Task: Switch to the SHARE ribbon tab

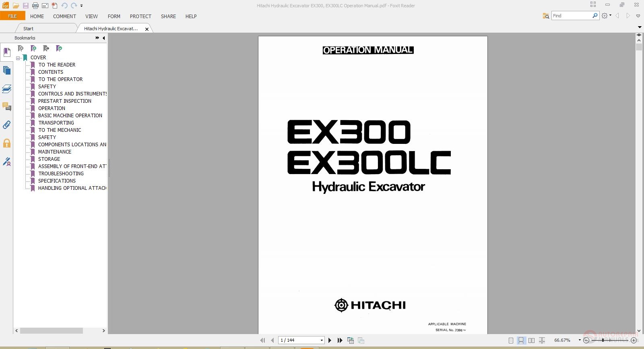Action: pos(168,17)
